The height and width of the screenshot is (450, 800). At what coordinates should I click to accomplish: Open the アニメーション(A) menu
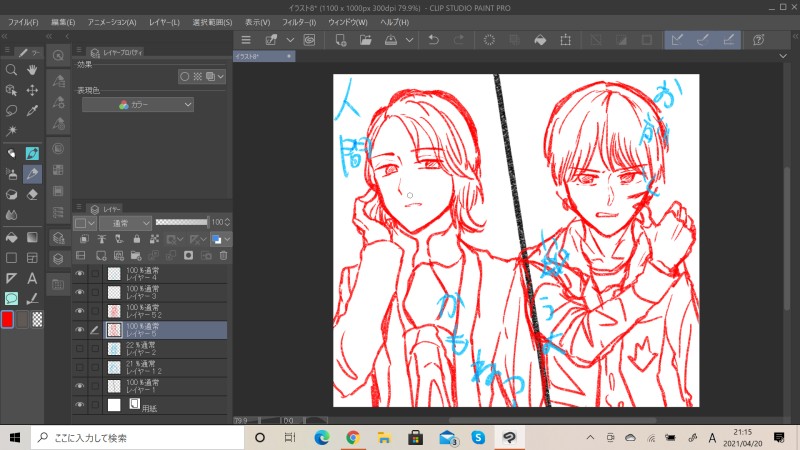tap(112, 22)
